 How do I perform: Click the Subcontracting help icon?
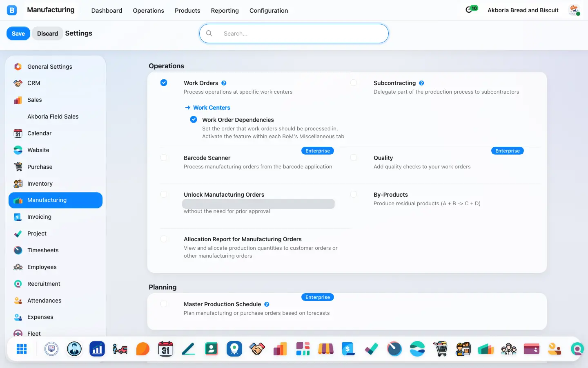[x=421, y=83]
